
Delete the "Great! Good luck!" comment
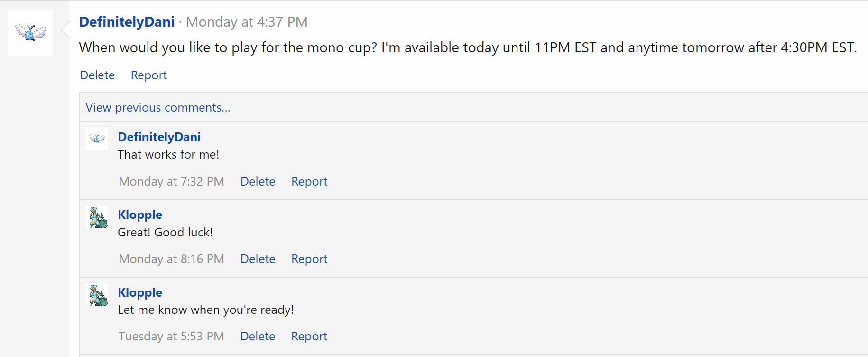point(258,259)
